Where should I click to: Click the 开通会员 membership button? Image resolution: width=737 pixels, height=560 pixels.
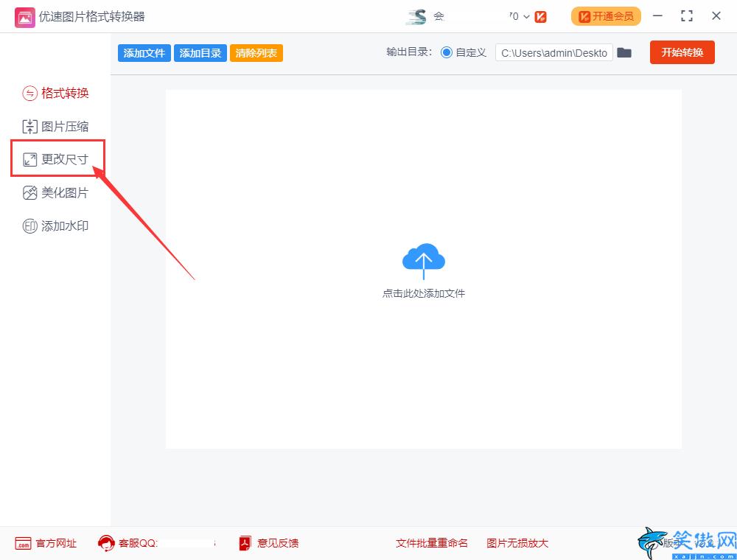[x=606, y=16]
